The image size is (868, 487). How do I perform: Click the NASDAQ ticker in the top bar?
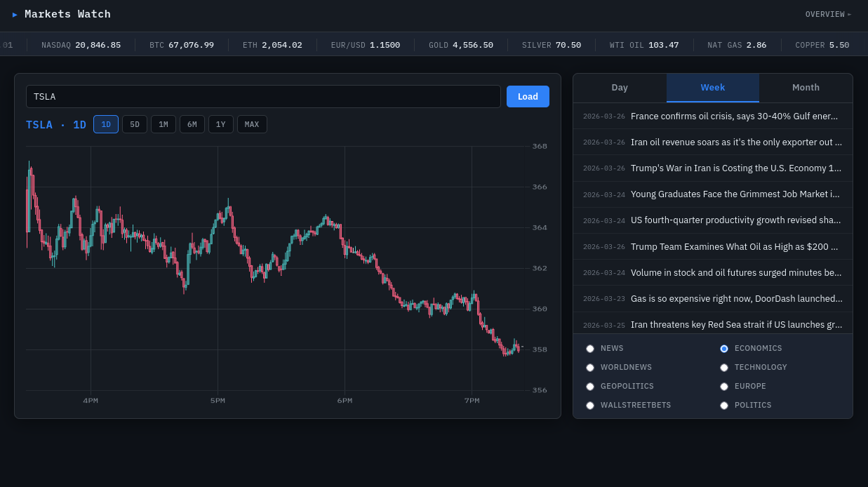81,45
